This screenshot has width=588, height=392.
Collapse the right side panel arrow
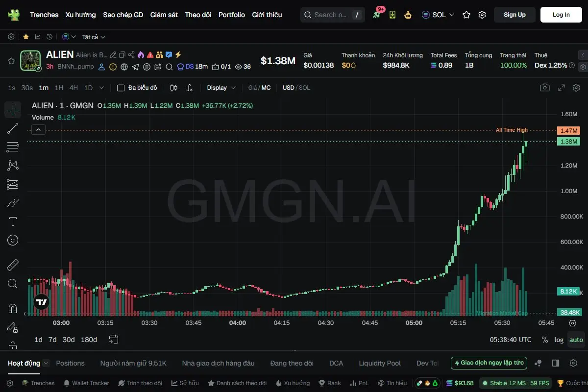click(583, 55)
